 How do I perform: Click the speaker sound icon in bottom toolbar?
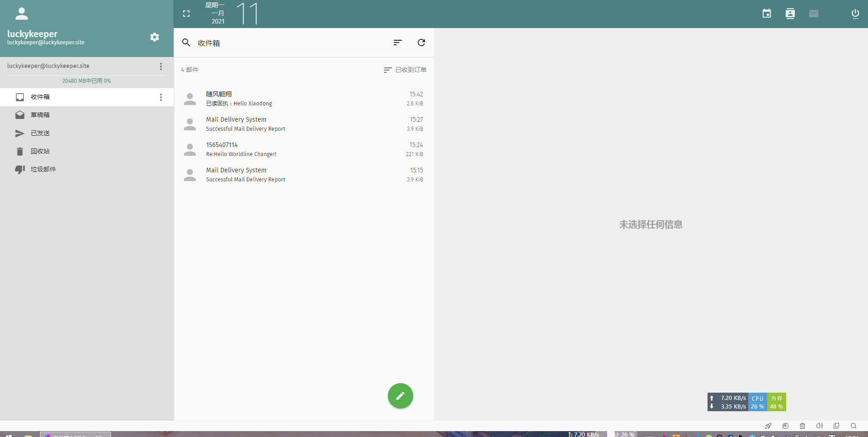pos(819,426)
